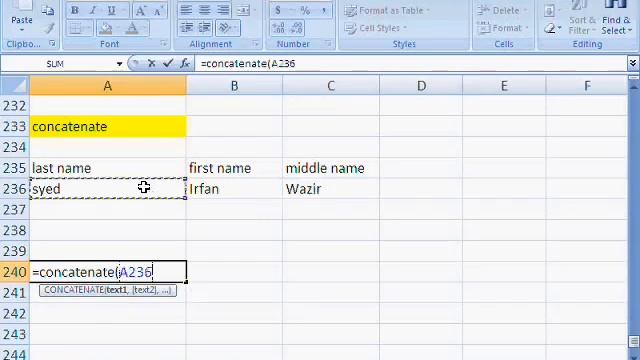The height and width of the screenshot is (360, 640).
Task: Apply Accounting dollar number format
Action: click(x=278, y=10)
